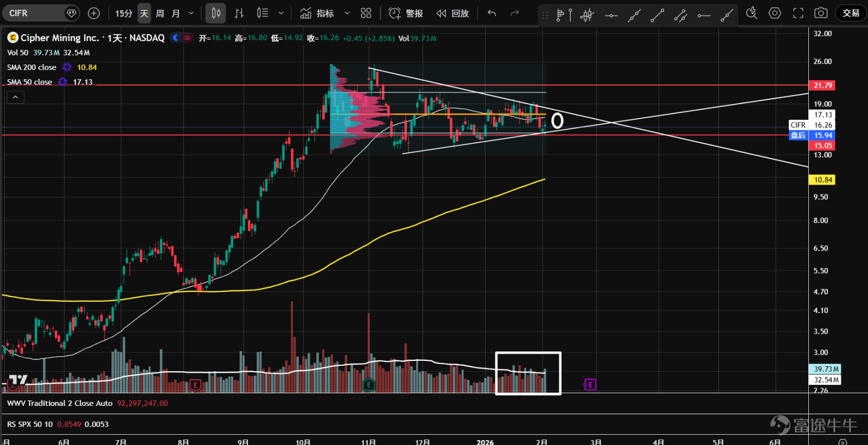Toggle fullscreen mode icon
This screenshot has height=445, width=868.
tap(798, 13)
